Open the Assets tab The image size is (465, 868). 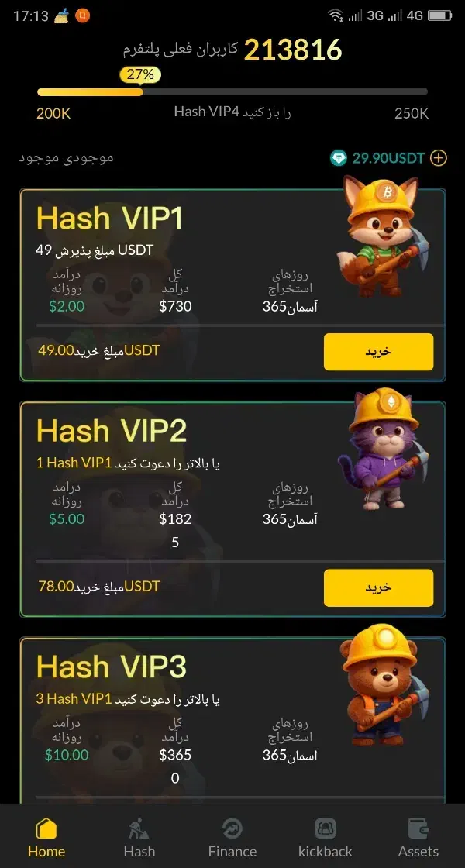[418, 838]
